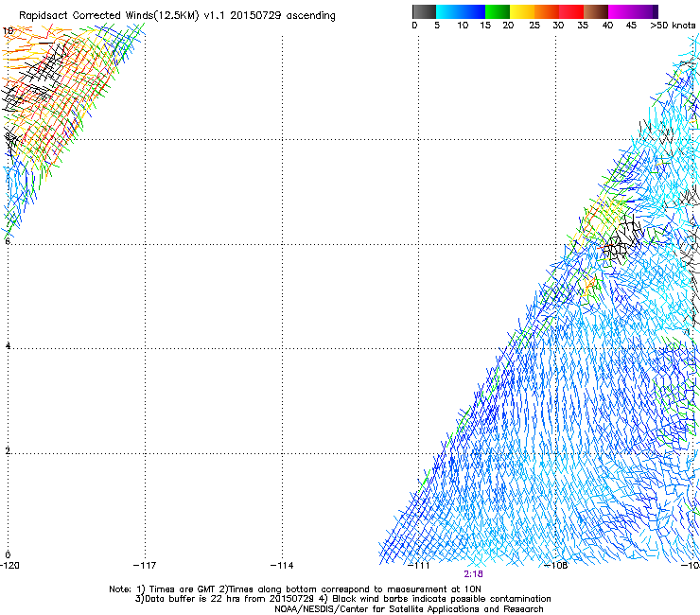Click the green 15-20 knots legend segment
This screenshot has height=615, width=700.
(498, 11)
